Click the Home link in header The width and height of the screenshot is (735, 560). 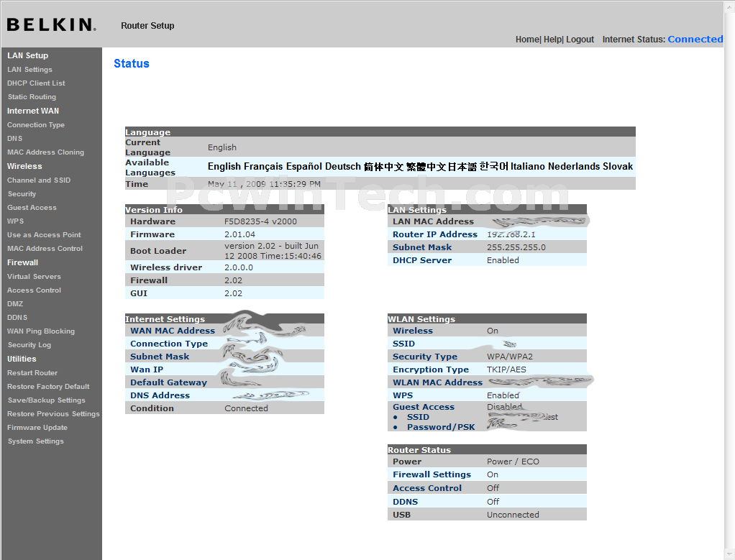[527, 40]
